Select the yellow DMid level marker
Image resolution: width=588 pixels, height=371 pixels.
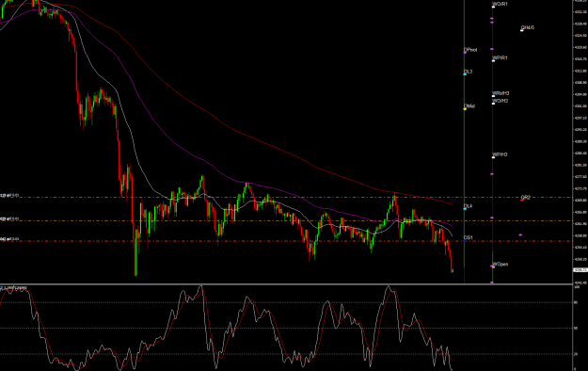[x=465, y=109]
